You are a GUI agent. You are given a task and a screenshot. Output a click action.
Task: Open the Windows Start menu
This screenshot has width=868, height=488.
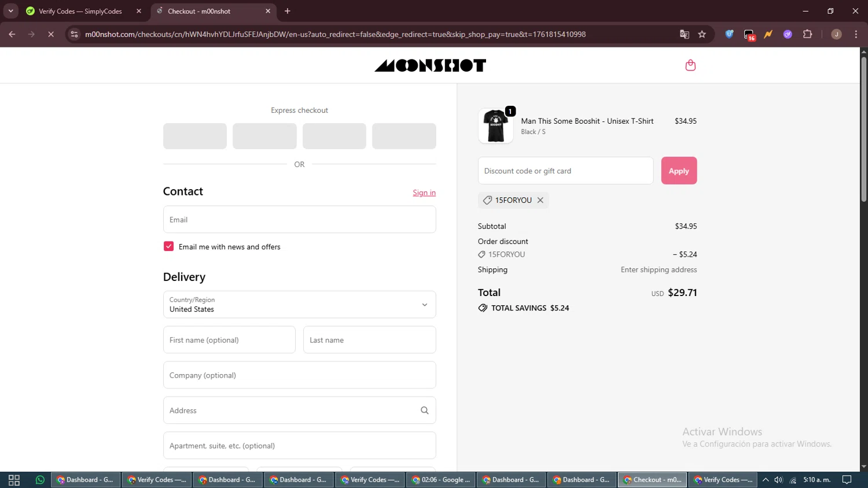click(x=14, y=480)
